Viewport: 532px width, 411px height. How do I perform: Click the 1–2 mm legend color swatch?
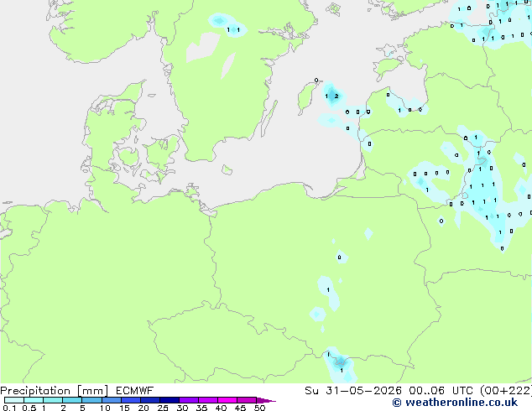point(53,400)
